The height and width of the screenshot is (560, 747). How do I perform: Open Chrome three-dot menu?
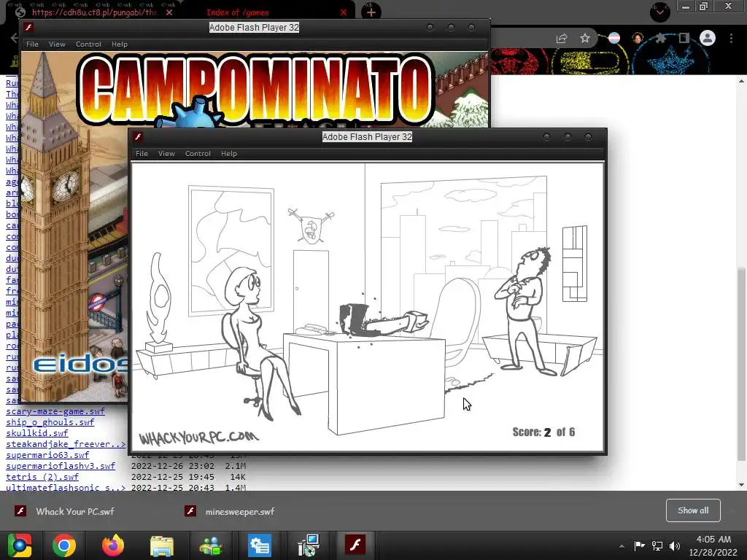[x=731, y=38]
